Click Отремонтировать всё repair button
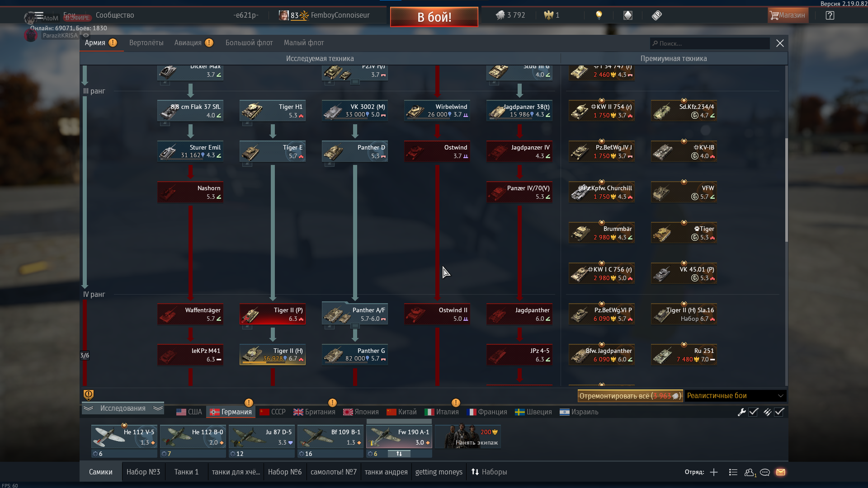Image resolution: width=868 pixels, height=488 pixels. 630,396
